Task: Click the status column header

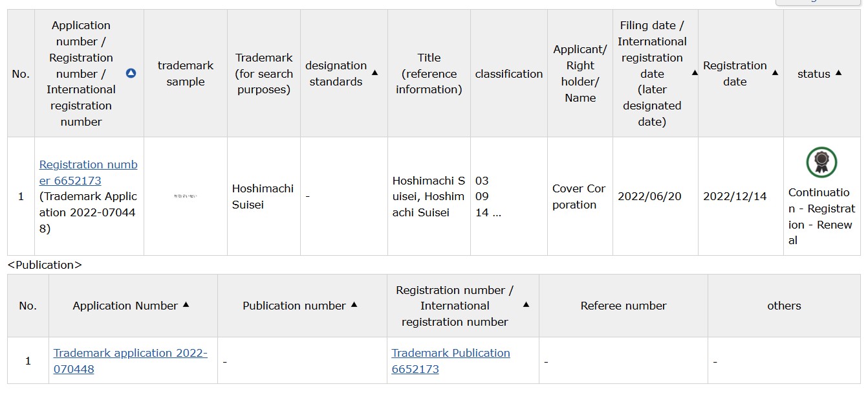Action: click(821, 73)
